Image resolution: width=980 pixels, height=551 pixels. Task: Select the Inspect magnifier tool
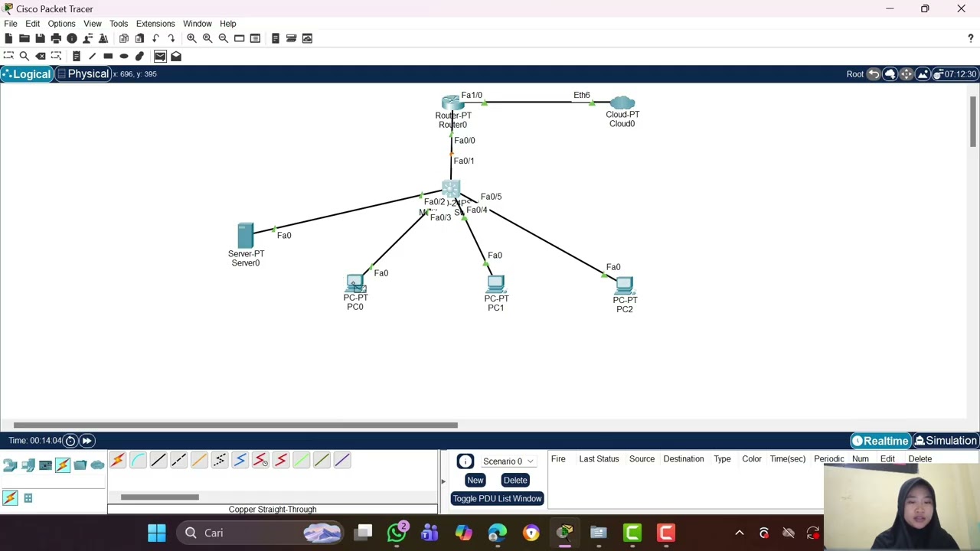(x=24, y=56)
